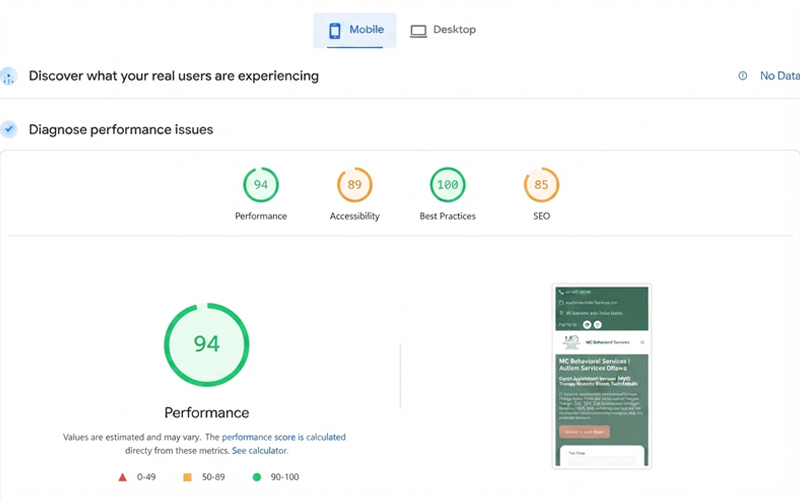Click the mobile phone icon

(x=335, y=31)
